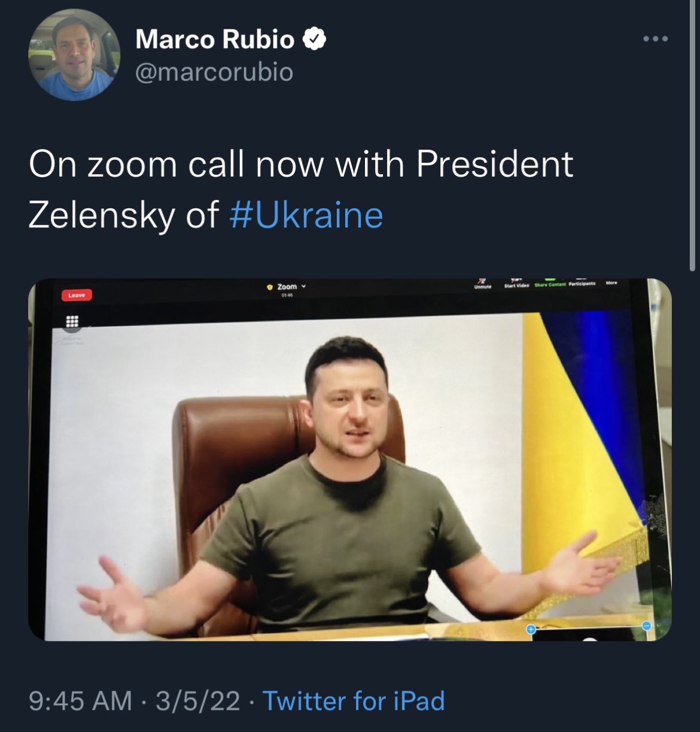The height and width of the screenshot is (732, 700).
Task: Click the blue plus handle on photo
Action: (530, 629)
